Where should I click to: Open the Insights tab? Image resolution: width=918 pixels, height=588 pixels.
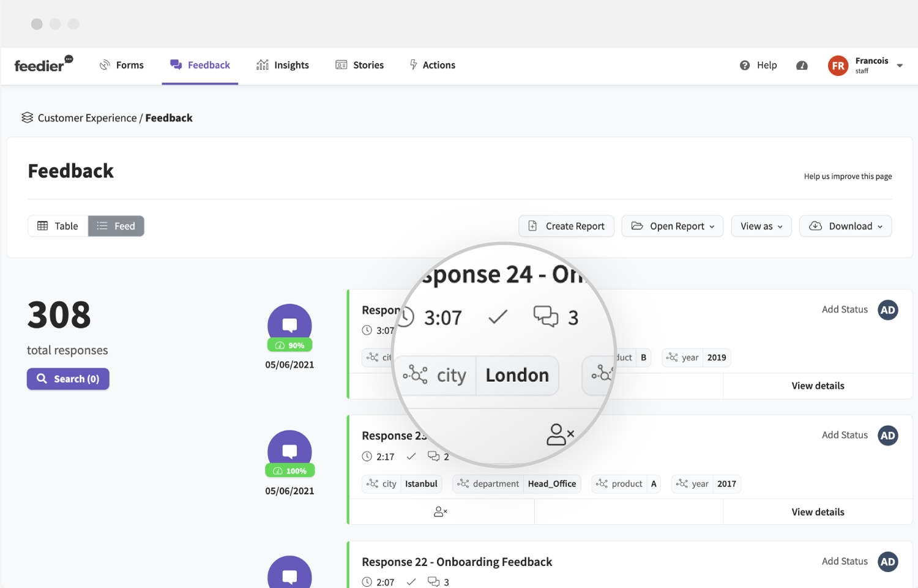point(283,65)
